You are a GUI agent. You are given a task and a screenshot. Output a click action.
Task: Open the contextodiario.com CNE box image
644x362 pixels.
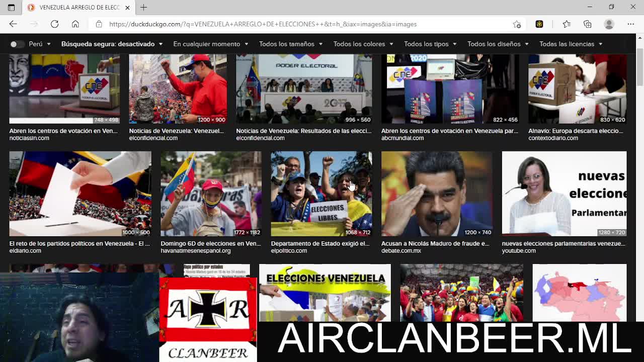click(577, 88)
